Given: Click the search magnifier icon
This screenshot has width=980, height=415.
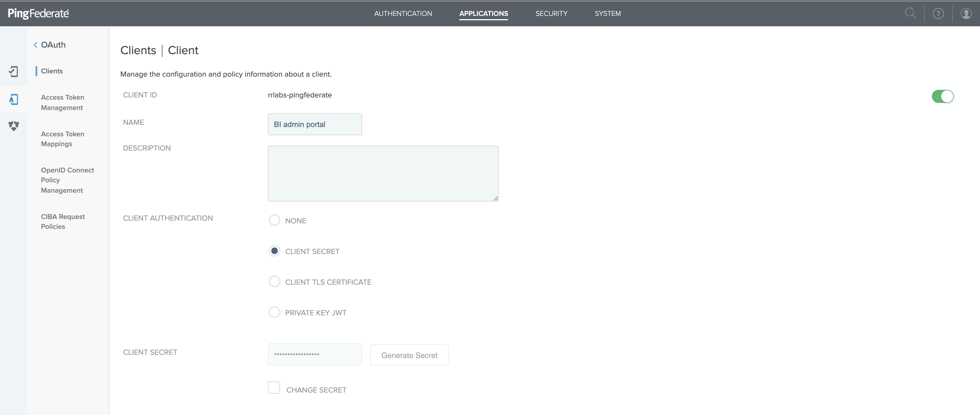Looking at the screenshot, I should point(910,13).
